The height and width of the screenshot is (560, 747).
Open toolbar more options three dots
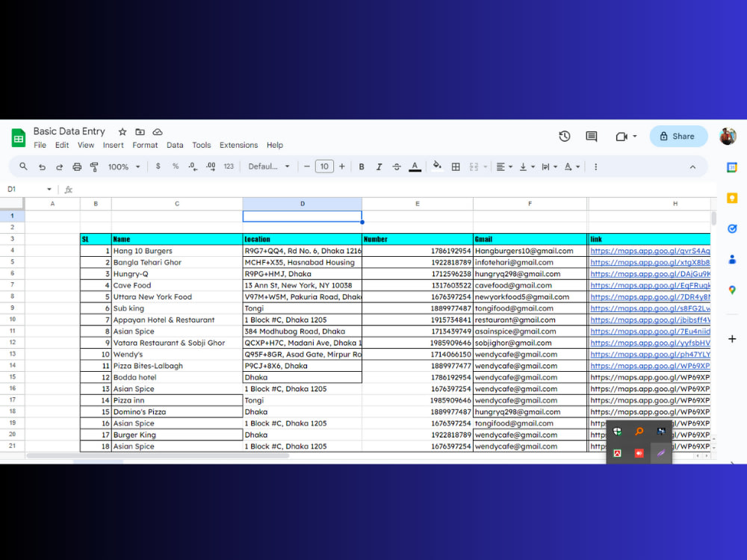tap(595, 167)
